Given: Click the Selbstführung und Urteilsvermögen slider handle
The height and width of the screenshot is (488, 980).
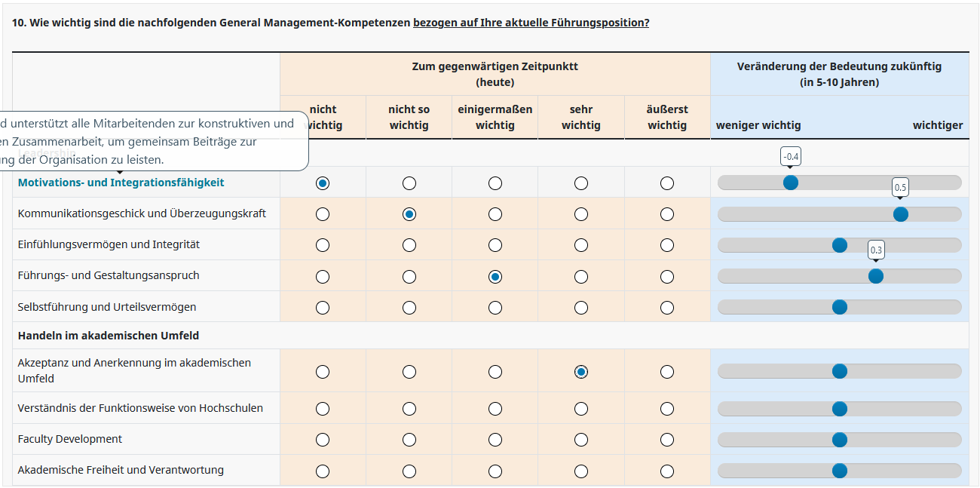Looking at the screenshot, I should click(x=840, y=307).
